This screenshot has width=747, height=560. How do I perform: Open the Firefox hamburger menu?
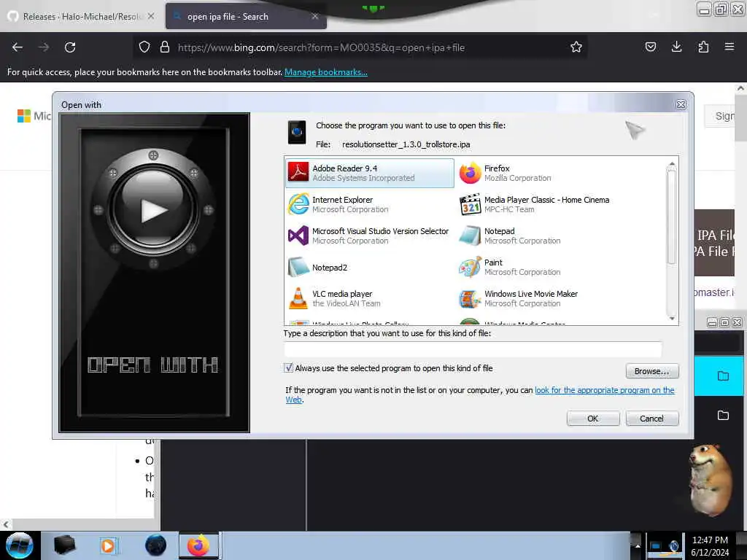(729, 47)
